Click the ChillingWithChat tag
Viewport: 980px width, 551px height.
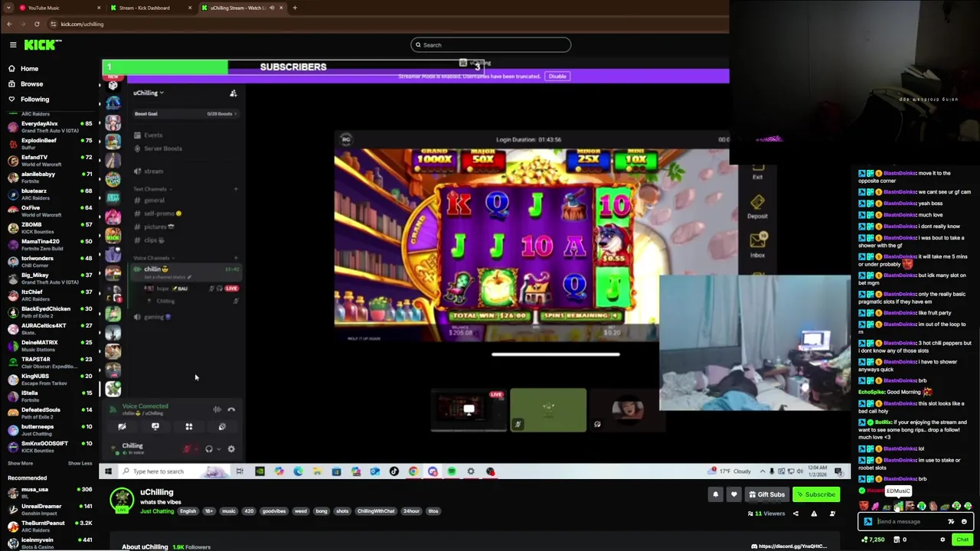[x=376, y=511]
